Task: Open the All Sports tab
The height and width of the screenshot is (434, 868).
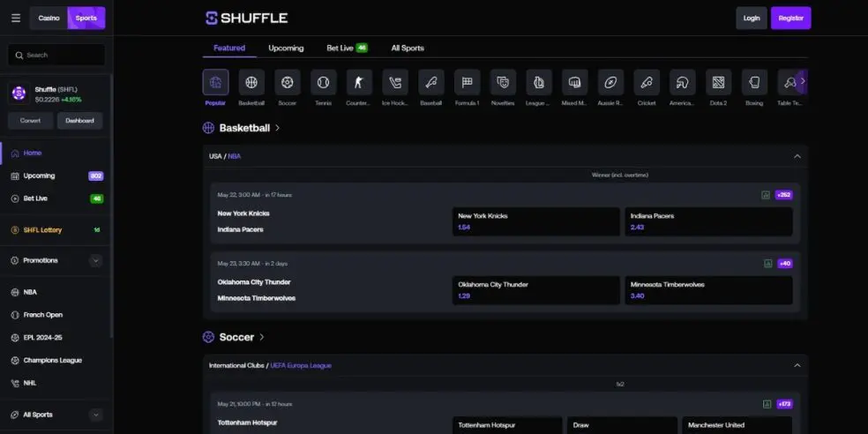Action: 408,49
